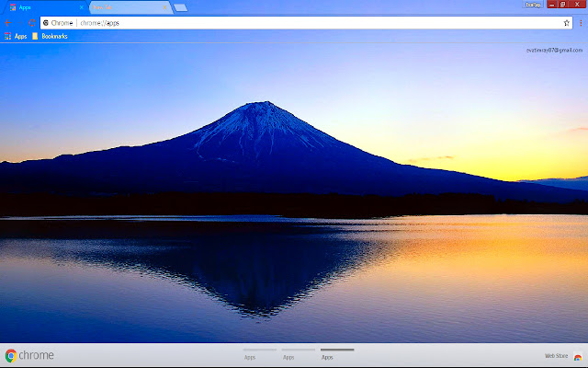Switch to the Apps tab
The height and width of the screenshot is (368, 588).
[45, 7]
